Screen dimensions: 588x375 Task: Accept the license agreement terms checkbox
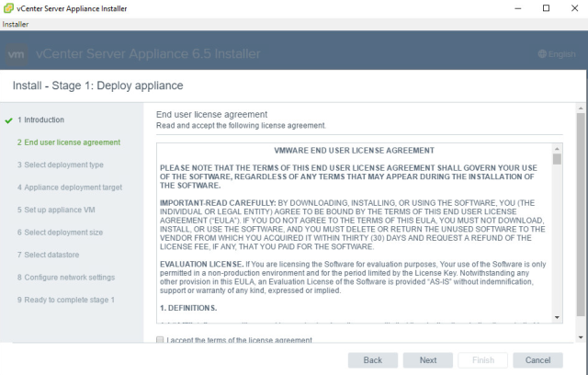160,340
